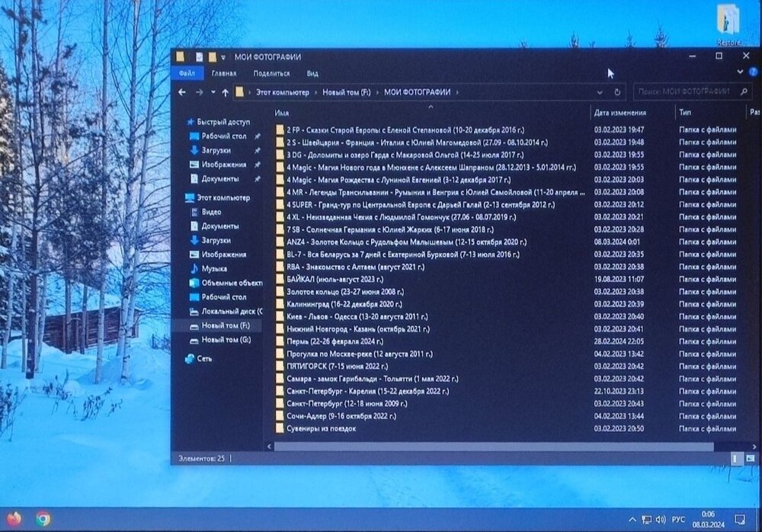Select folder Калининград (16-22 декабря 2020 г.)
The width and height of the screenshot is (762, 532).
click(344, 304)
